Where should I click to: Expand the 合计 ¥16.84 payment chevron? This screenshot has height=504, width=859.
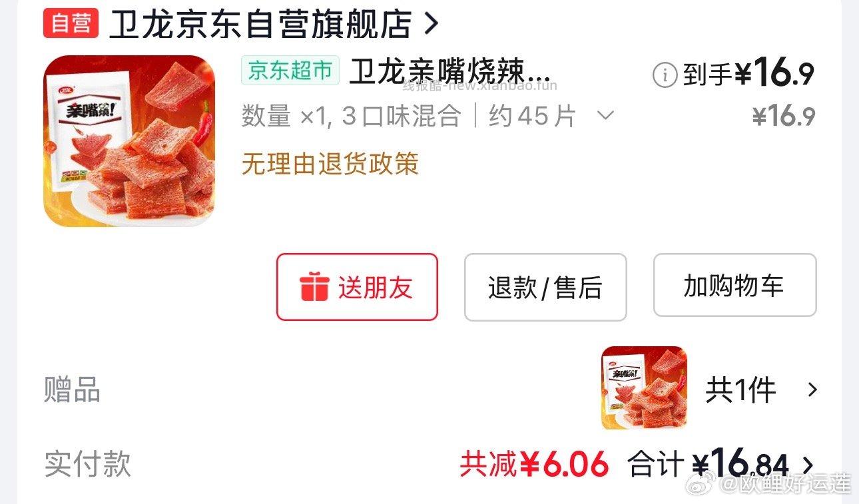(808, 464)
